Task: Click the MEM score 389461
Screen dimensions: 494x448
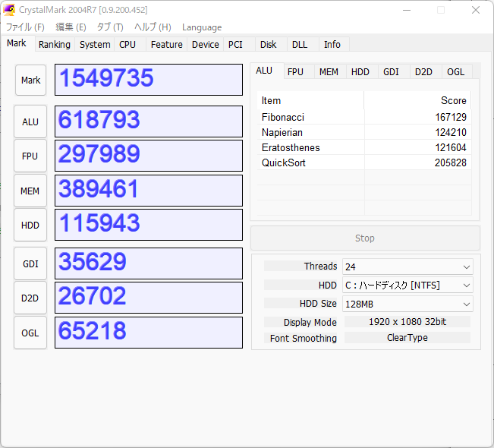Action: 149,191
